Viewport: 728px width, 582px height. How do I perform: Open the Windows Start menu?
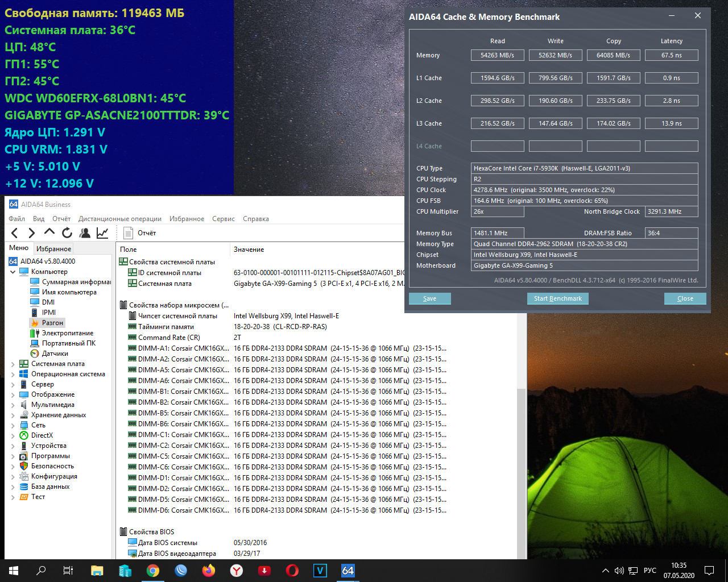[x=14, y=571]
